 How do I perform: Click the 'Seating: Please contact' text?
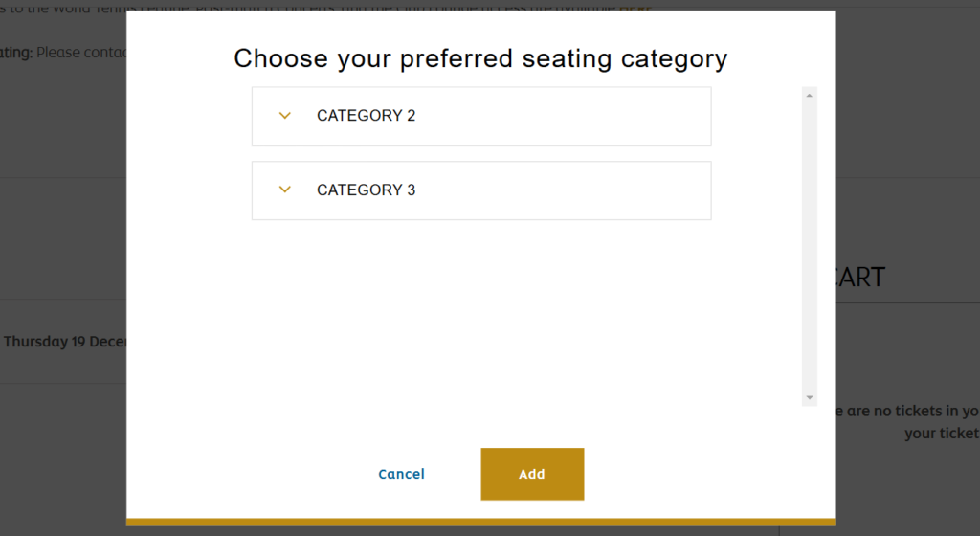point(63,52)
